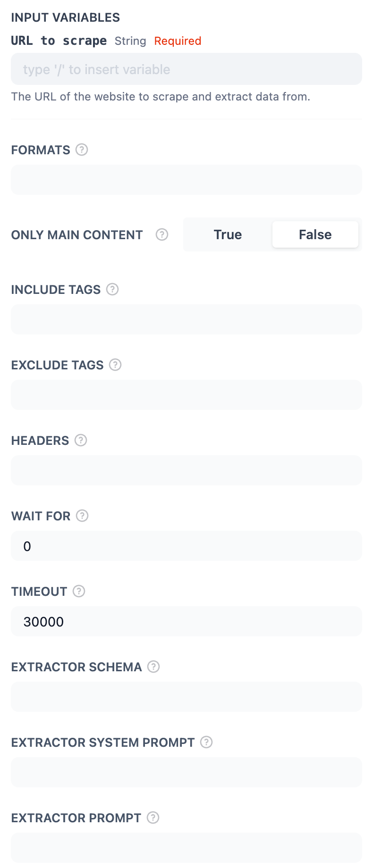The image size is (373, 868).
Task: Open EXTRACTOR SCHEMA help icon
Action: pos(153,667)
